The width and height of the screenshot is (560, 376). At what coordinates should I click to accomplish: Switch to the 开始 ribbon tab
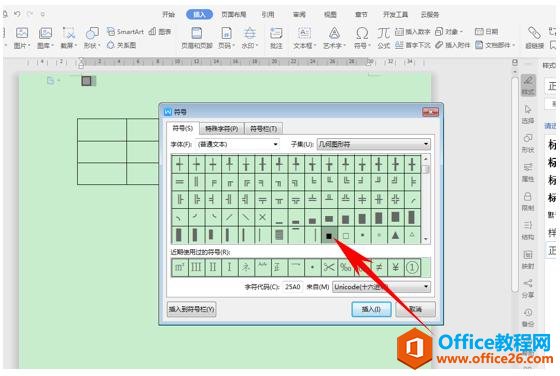pos(168,14)
